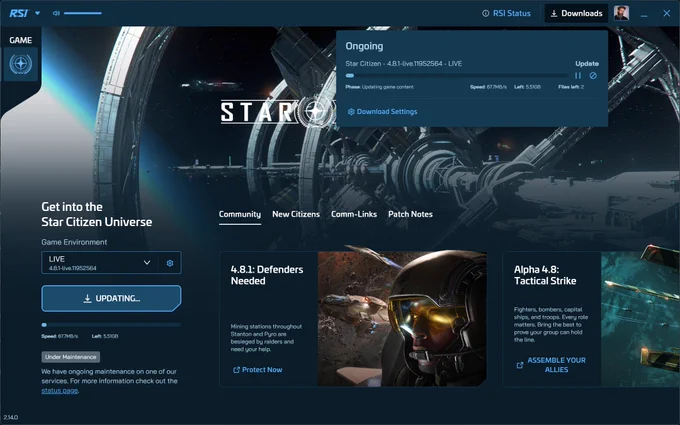Viewport: 680px width, 425px height.
Task: Click the 'Alpha 4.8: Tactical Strike' headline
Action: (x=545, y=275)
